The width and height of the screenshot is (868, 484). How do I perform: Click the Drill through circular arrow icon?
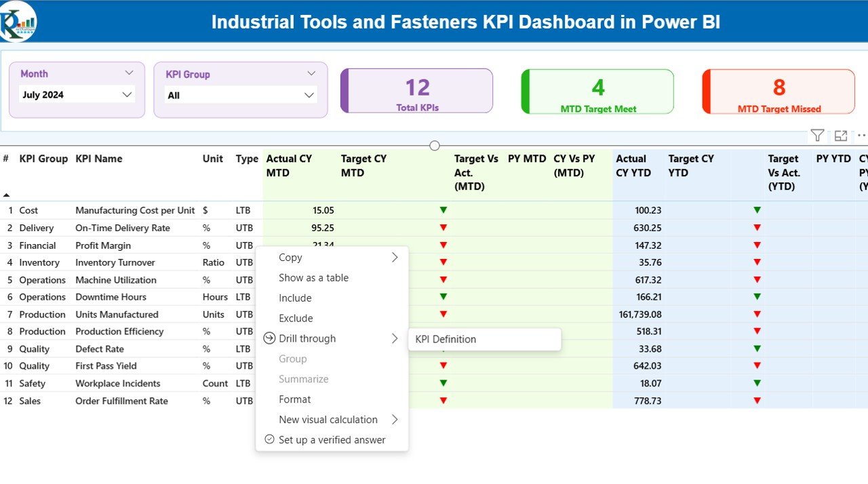pos(269,338)
